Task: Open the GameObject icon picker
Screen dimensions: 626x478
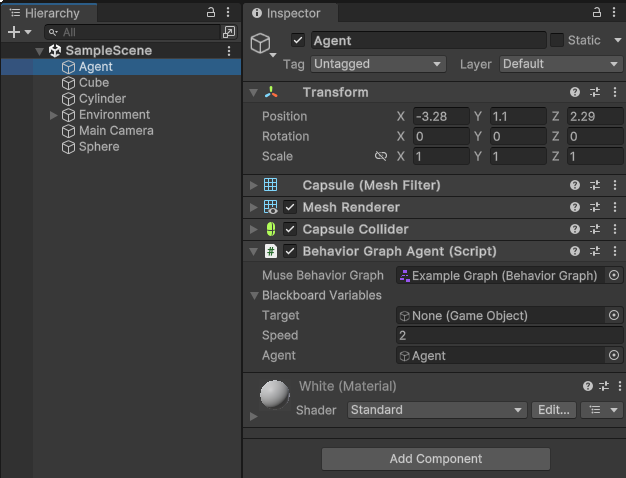Action: point(263,44)
